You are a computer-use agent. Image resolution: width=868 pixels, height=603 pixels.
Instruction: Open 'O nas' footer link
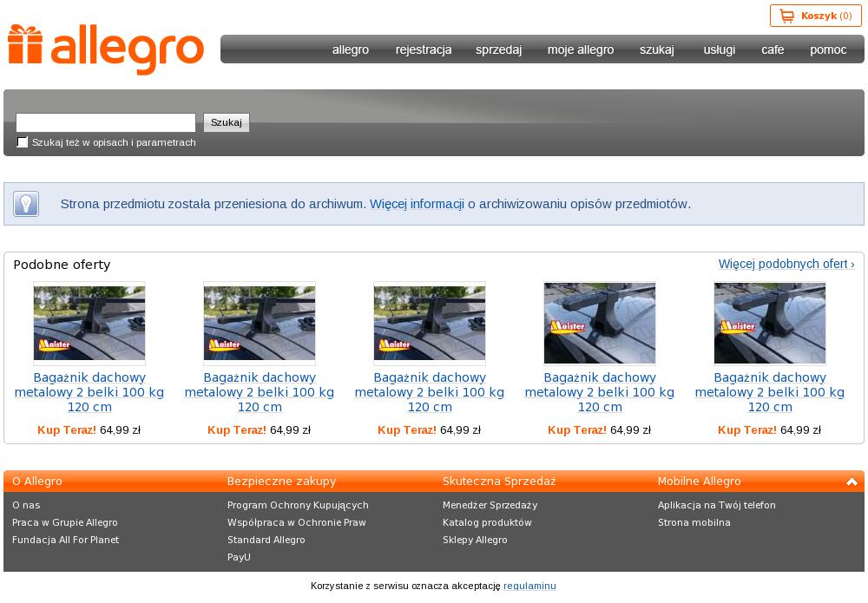[26, 505]
